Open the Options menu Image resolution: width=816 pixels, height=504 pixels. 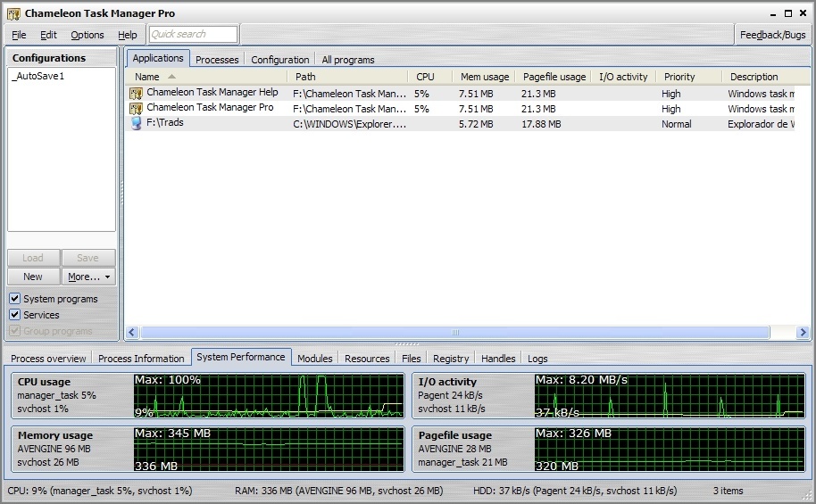87,35
